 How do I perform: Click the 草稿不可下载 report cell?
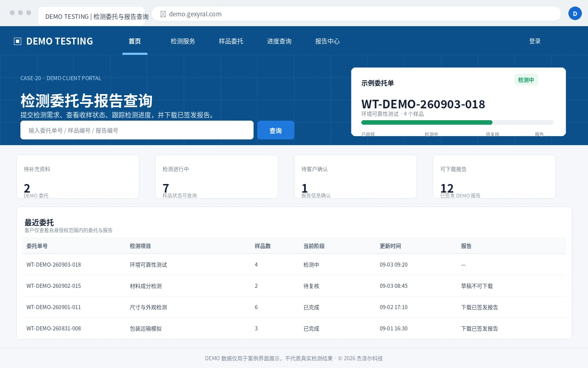pos(477,286)
